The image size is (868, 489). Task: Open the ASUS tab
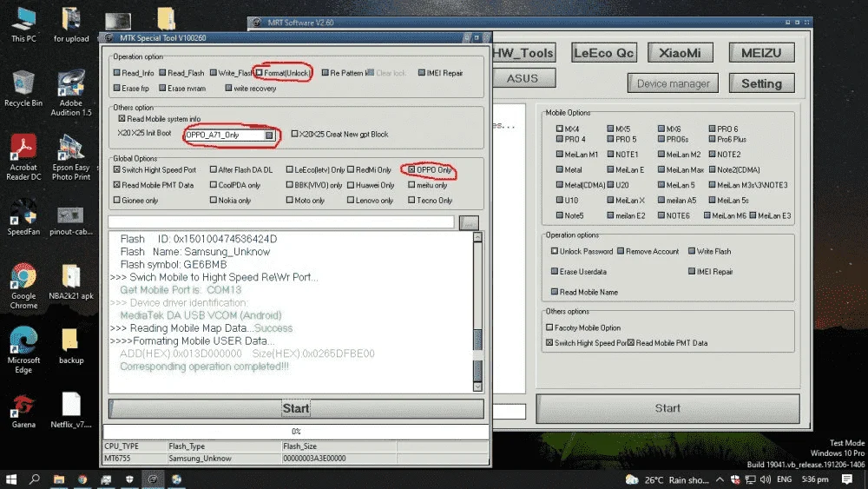pyautogui.click(x=523, y=78)
